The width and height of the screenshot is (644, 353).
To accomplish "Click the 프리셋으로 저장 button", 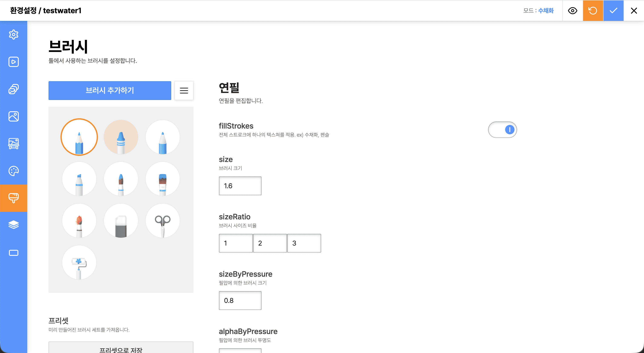I will [x=121, y=349].
